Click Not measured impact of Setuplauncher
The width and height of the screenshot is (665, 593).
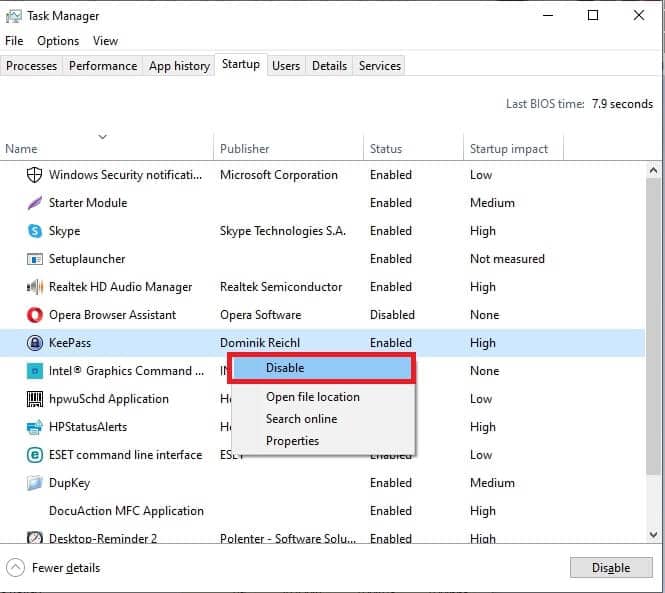point(507,259)
